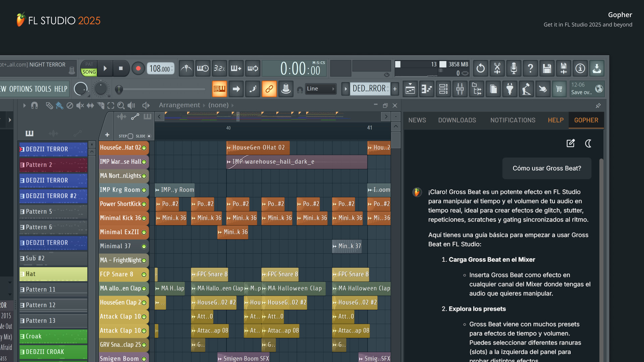
Task: Toggle typing keyboard to piano button
Action: click(x=219, y=89)
